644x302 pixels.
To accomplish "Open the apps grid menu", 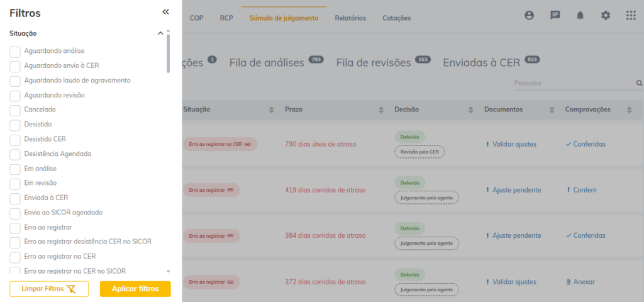I will click(631, 16).
